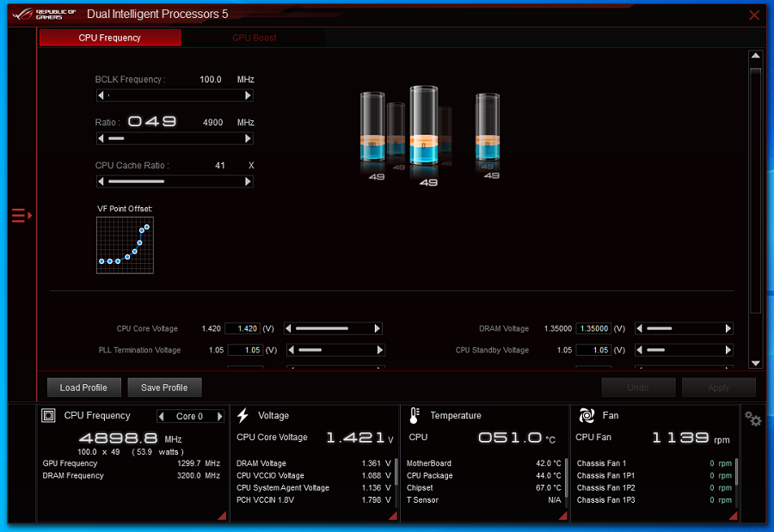Increase CPU Core Voltage with right arrow
This screenshot has height=532, width=774.
coord(378,328)
